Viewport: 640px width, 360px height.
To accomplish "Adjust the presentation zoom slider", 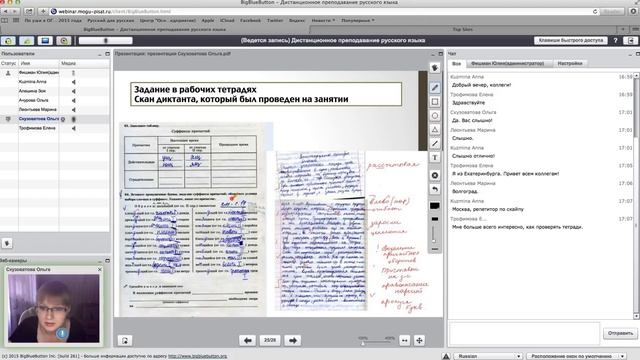I will [x=376, y=343].
